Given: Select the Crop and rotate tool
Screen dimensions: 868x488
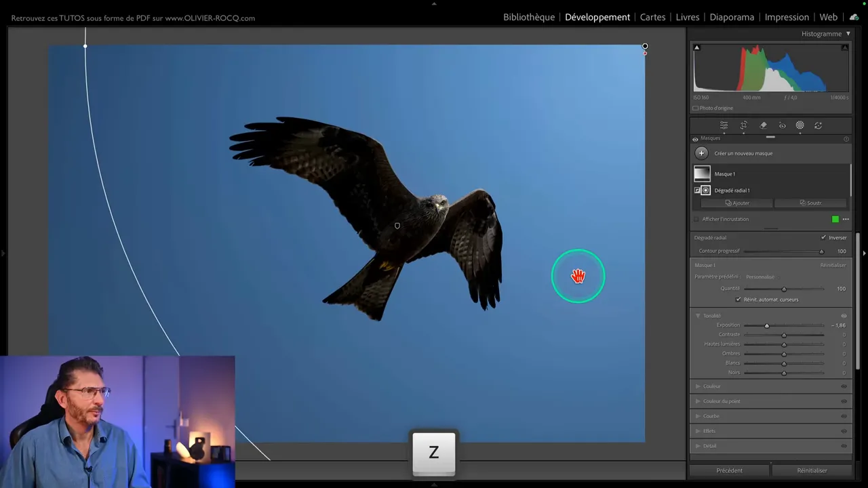Looking at the screenshot, I should click(x=743, y=125).
